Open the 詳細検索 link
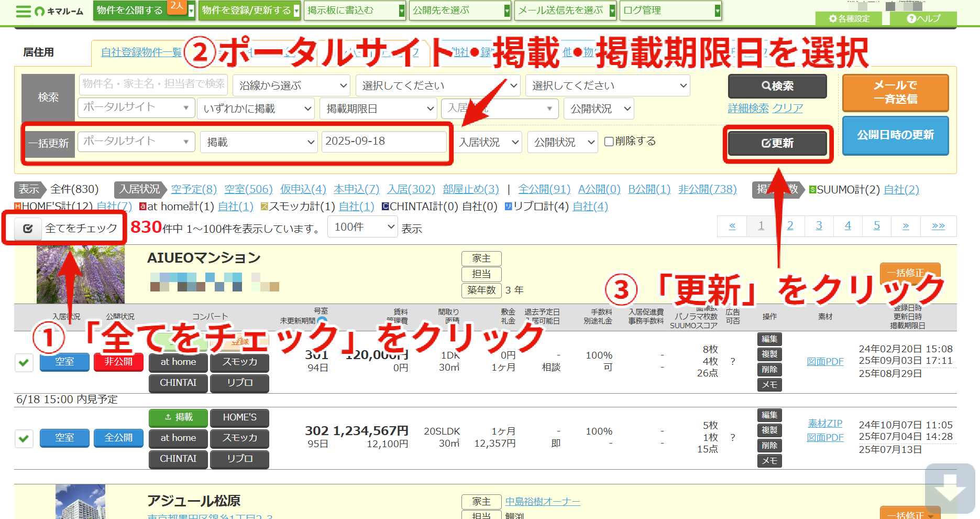 pyautogui.click(x=748, y=108)
